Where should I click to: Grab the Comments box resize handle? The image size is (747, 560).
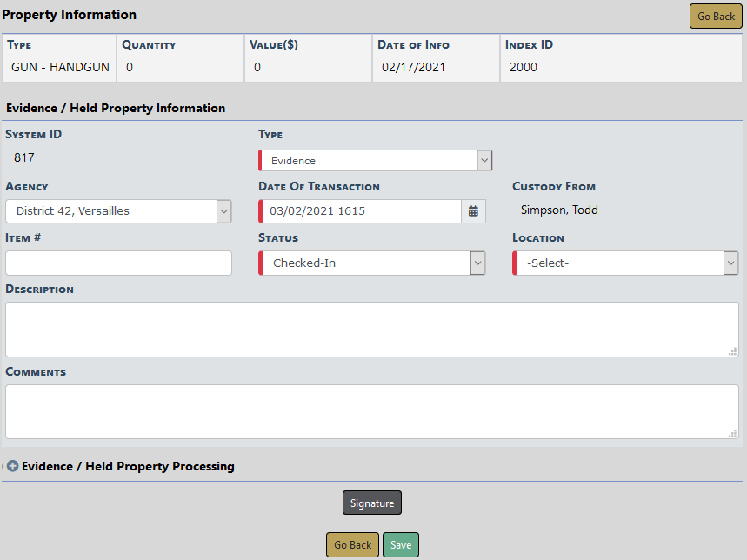733,434
